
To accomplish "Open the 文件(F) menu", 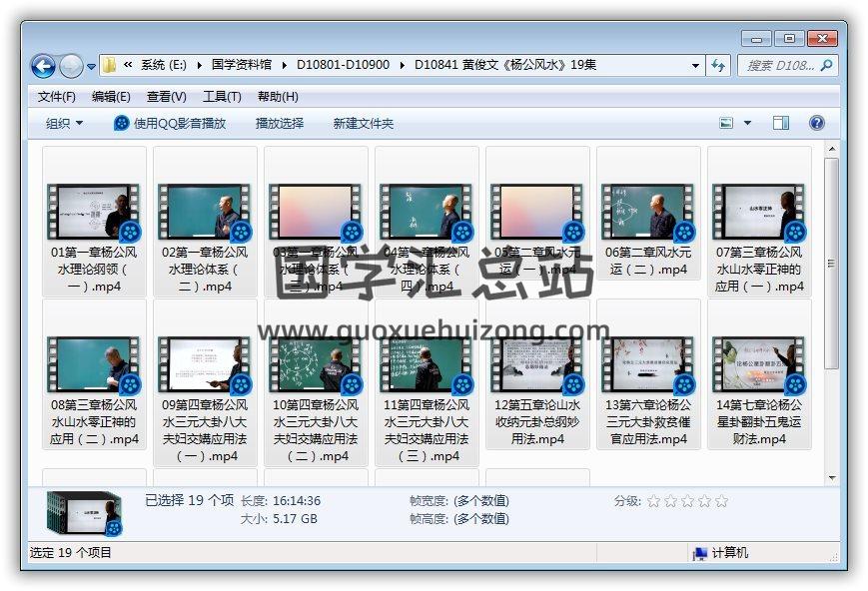I will 57,97.
